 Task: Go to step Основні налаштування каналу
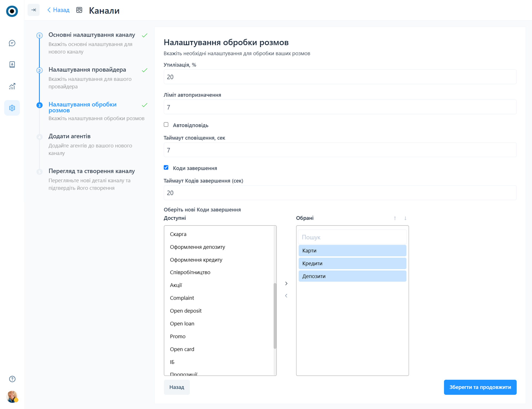point(92,35)
